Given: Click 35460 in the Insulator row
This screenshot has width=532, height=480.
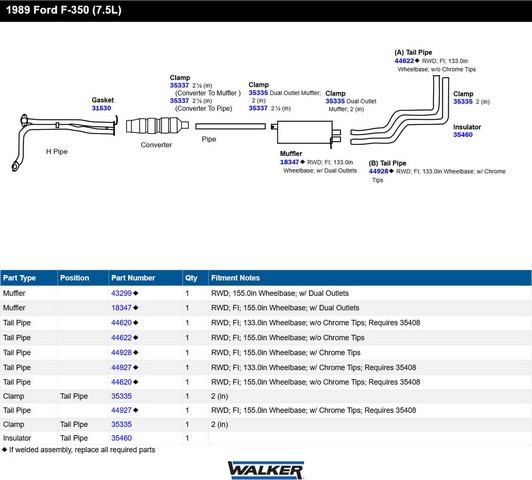Looking at the screenshot, I should (x=121, y=438).
